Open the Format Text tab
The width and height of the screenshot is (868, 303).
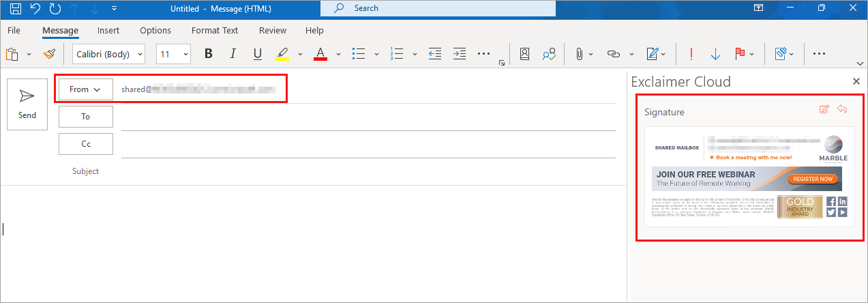215,30
